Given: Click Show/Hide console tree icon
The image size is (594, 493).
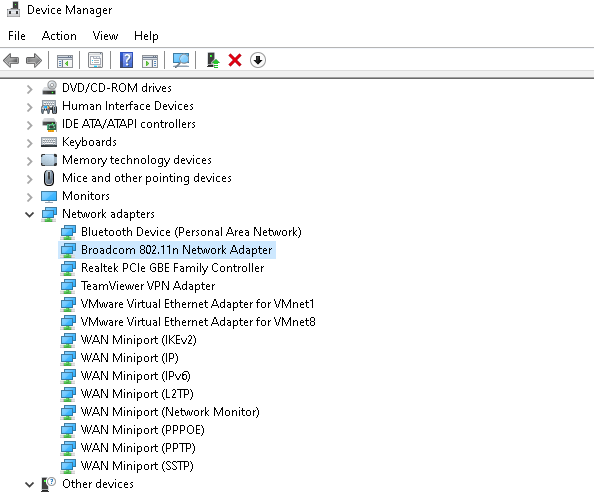Looking at the screenshot, I should (65, 61).
